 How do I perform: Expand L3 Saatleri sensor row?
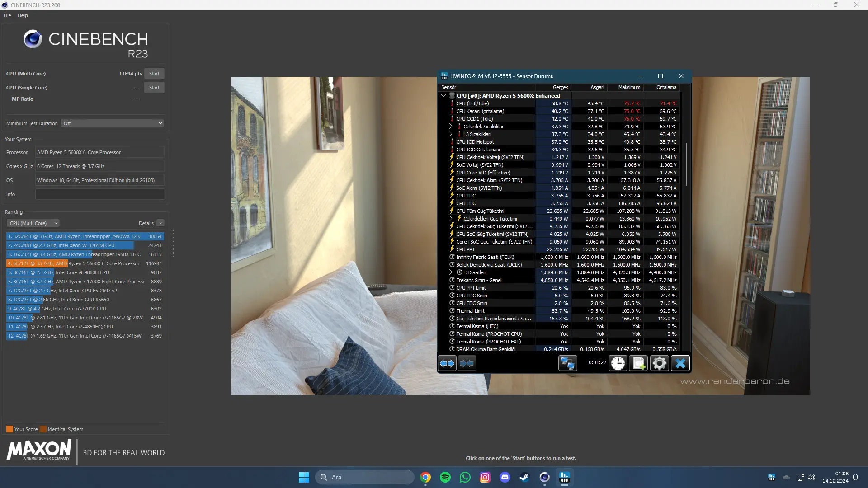[x=450, y=272]
